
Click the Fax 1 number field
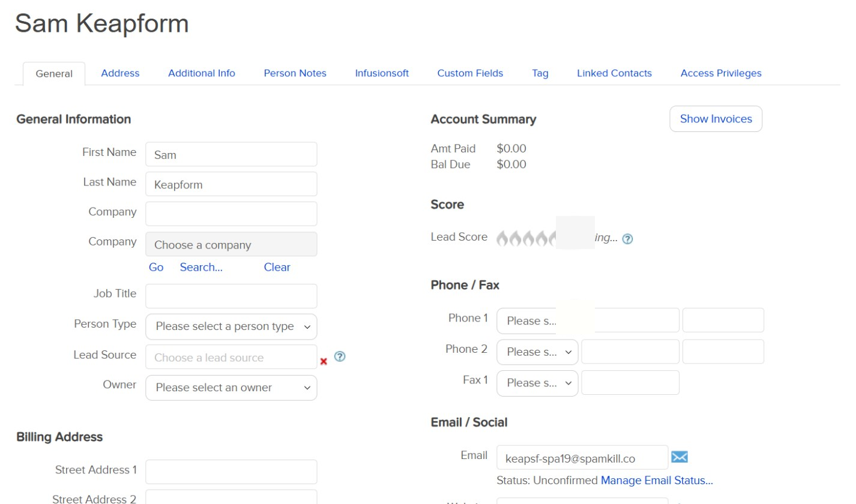[x=630, y=383]
